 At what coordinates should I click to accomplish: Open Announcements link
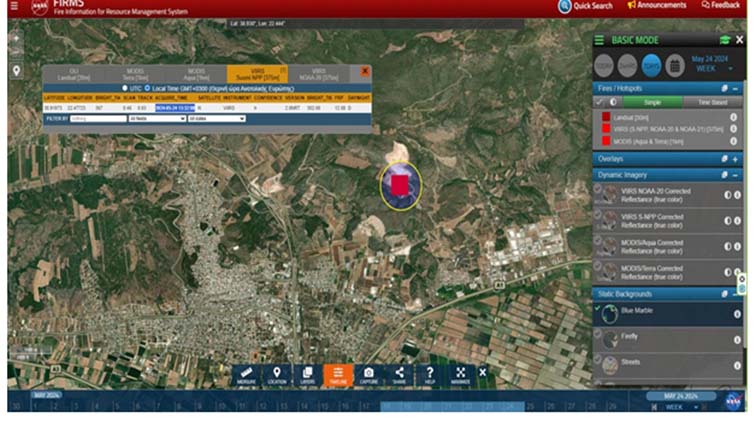click(657, 5)
